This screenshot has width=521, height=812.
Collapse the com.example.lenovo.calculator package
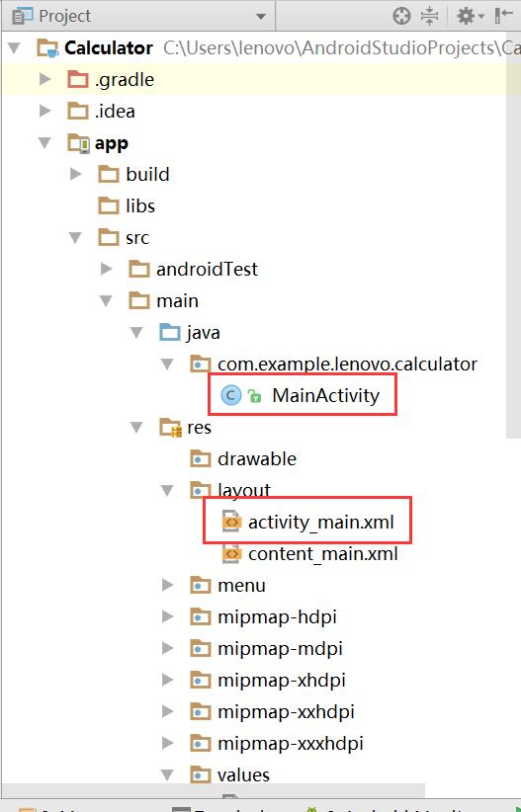pyautogui.click(x=167, y=365)
